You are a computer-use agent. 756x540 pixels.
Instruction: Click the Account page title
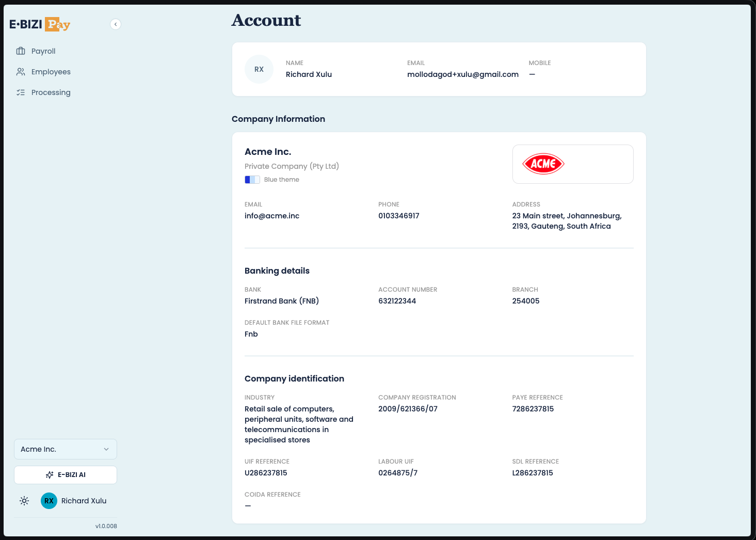click(266, 20)
